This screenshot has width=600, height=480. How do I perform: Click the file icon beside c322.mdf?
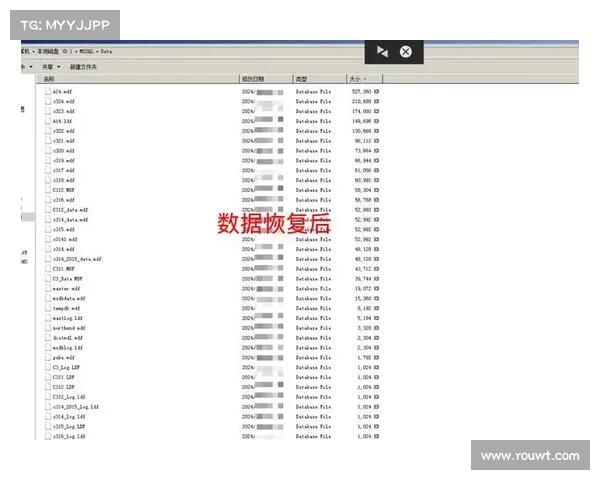pos(48,131)
